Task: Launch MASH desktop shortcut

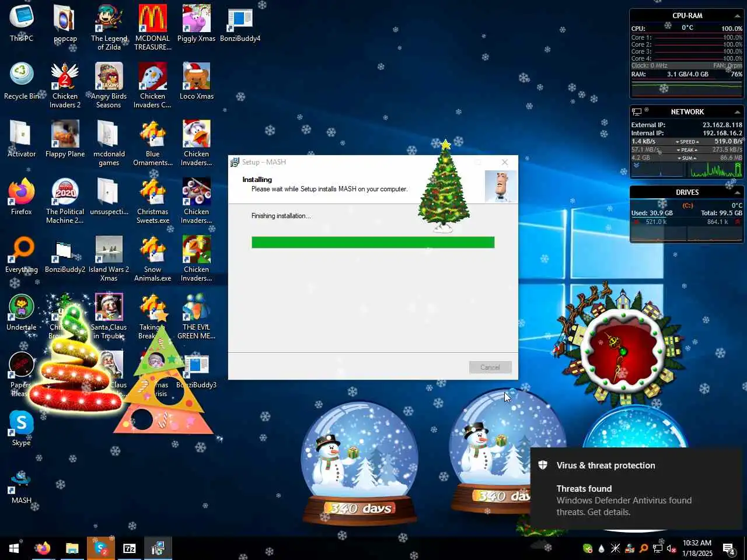Action: click(22, 485)
